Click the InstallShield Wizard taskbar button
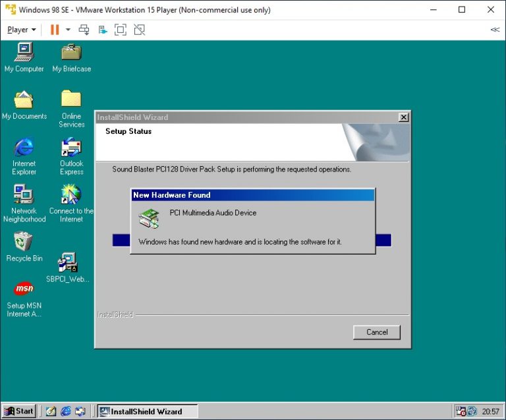The height and width of the screenshot is (420, 506). [148, 411]
